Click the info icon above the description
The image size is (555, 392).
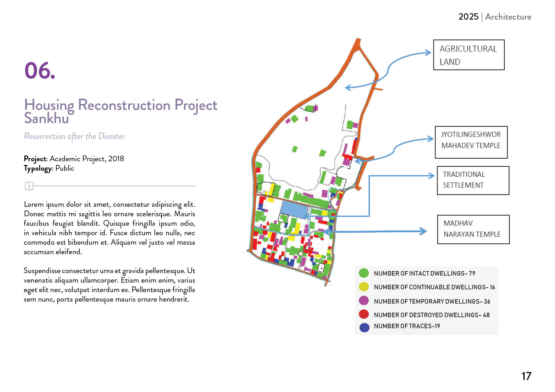click(29, 186)
